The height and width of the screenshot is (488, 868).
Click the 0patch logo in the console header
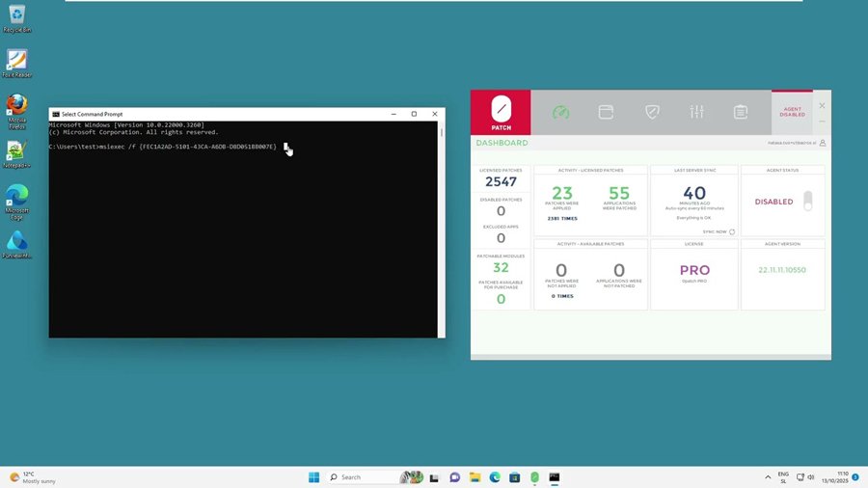click(x=501, y=112)
